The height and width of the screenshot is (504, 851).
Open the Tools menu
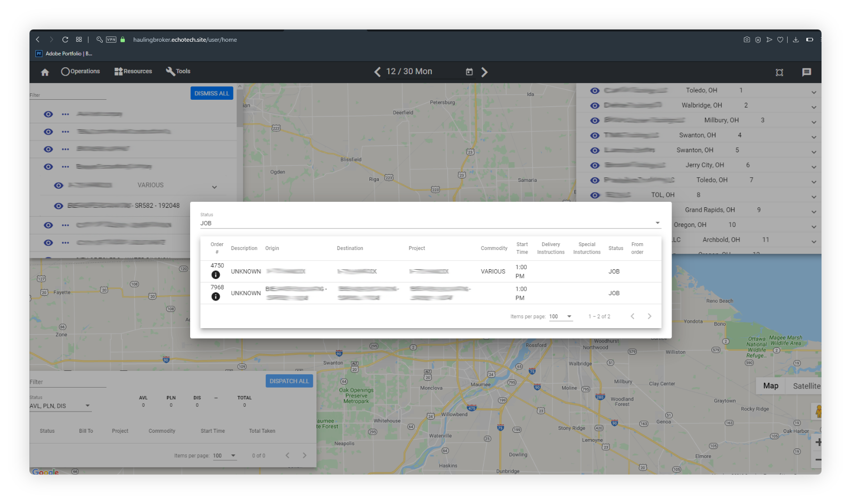178,72
